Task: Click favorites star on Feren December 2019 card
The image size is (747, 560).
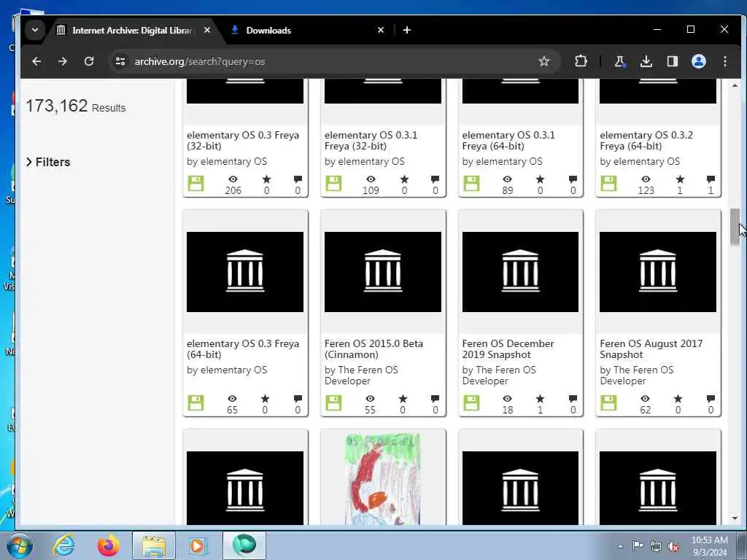Action: click(x=540, y=399)
